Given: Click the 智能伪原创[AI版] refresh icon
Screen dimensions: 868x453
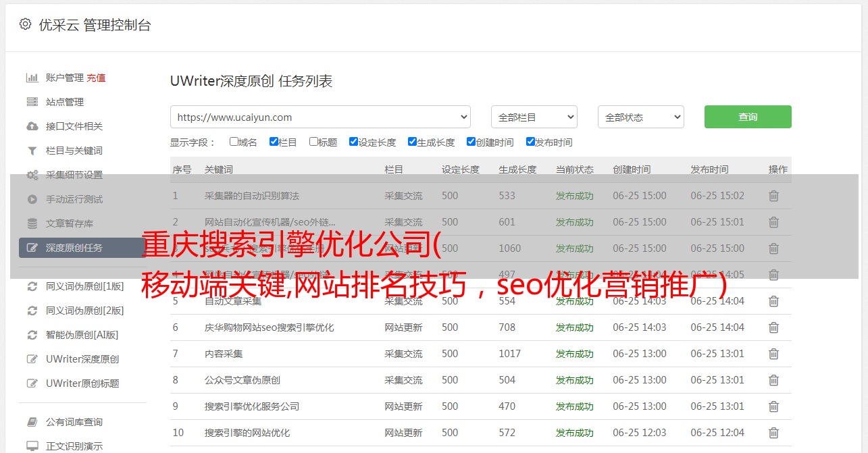Looking at the screenshot, I should tap(32, 335).
